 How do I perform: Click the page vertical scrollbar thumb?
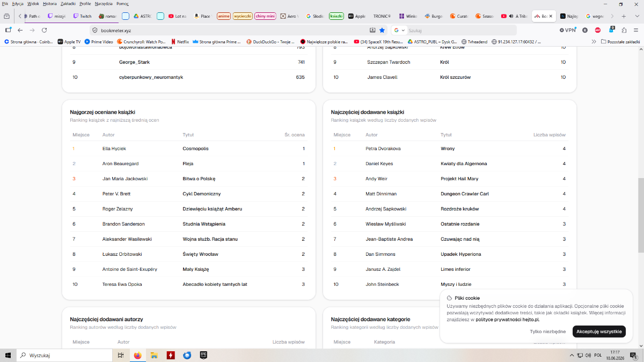tap(640, 215)
